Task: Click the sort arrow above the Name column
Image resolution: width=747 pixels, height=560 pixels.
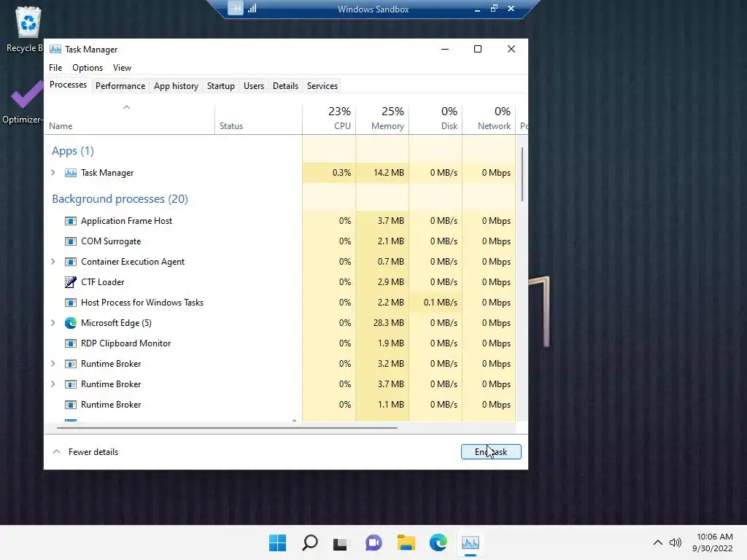Action: click(126, 107)
